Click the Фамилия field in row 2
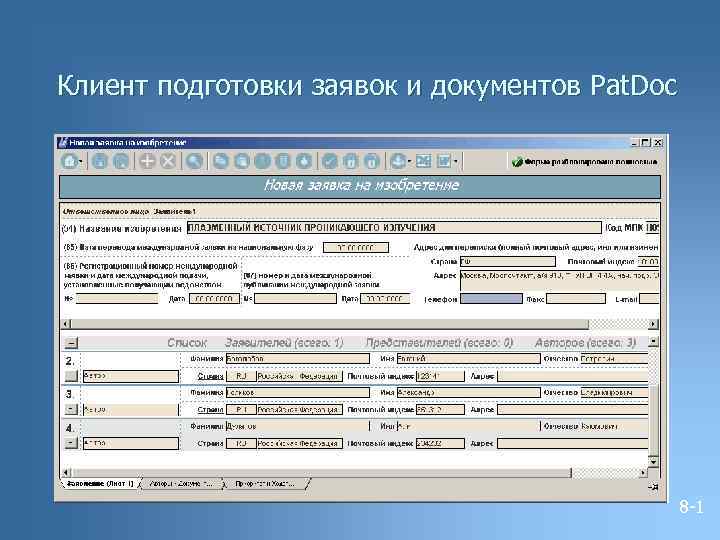 point(298,359)
